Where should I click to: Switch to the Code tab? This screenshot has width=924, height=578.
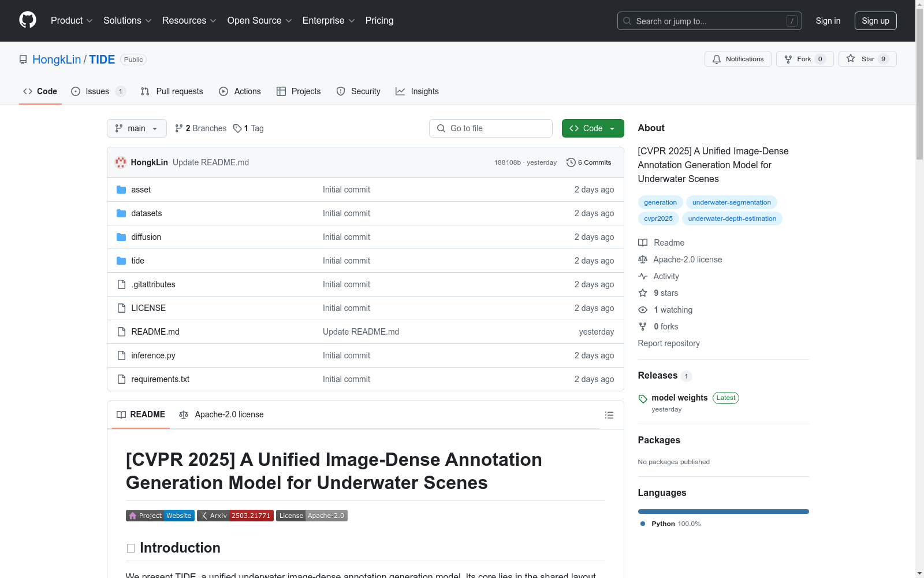click(x=40, y=91)
